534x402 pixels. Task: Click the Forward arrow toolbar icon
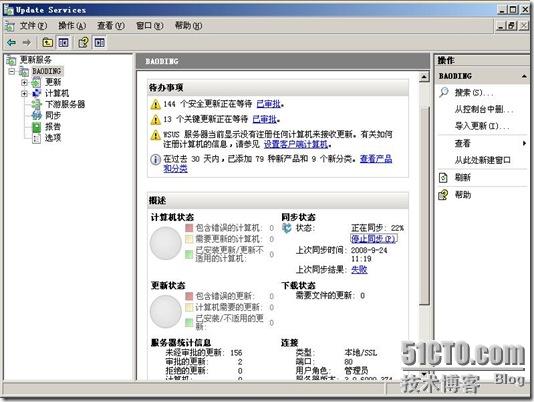click(27, 43)
